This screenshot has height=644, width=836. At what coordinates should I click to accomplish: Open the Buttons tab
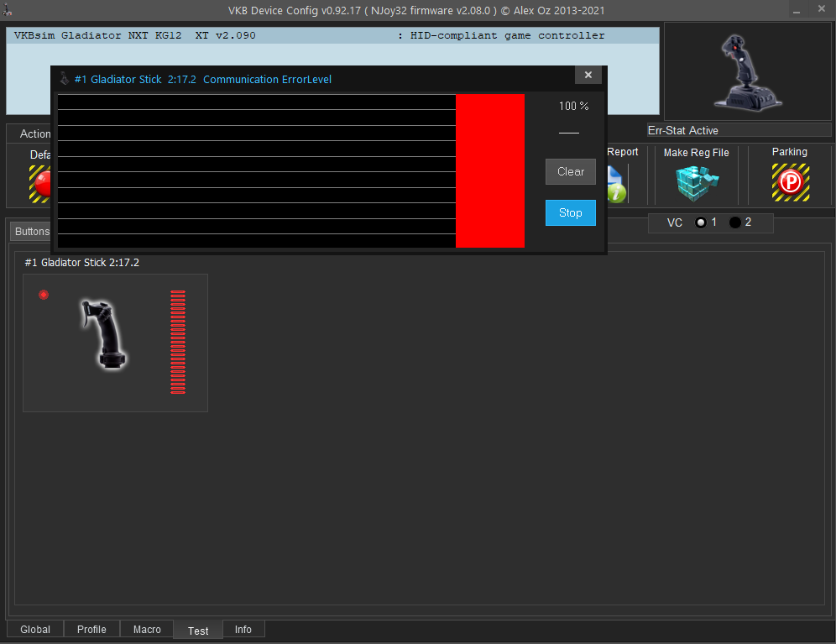(31, 232)
